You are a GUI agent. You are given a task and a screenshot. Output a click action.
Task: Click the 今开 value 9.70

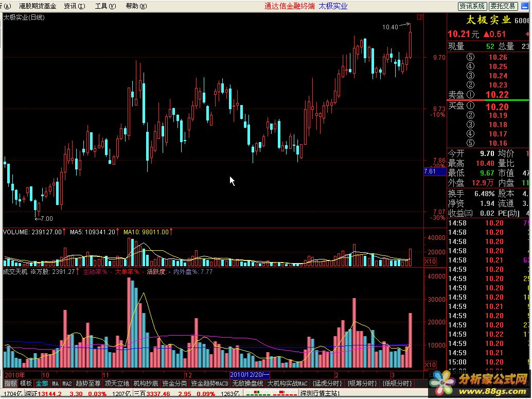pos(487,153)
